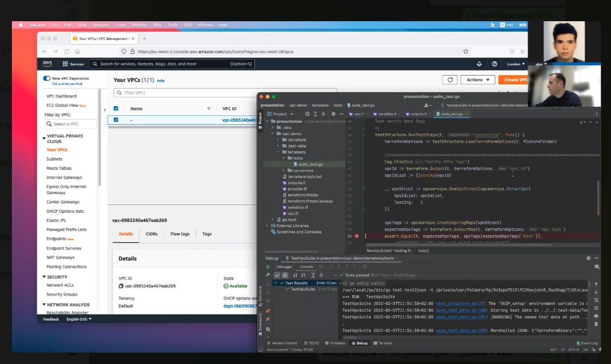Image resolution: width=611 pixels, height=364 pixels.
Task: Open the Services menu in AWS header
Action: (x=73, y=64)
